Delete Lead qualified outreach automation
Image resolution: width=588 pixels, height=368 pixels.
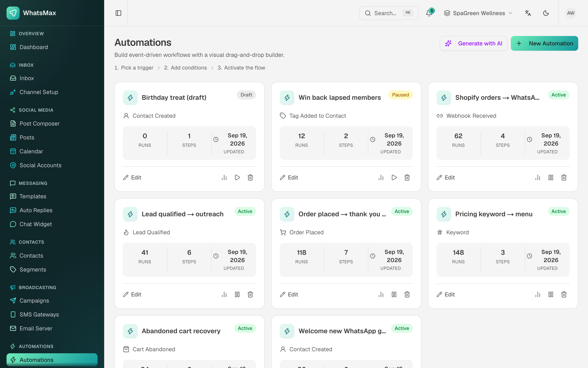click(250, 294)
